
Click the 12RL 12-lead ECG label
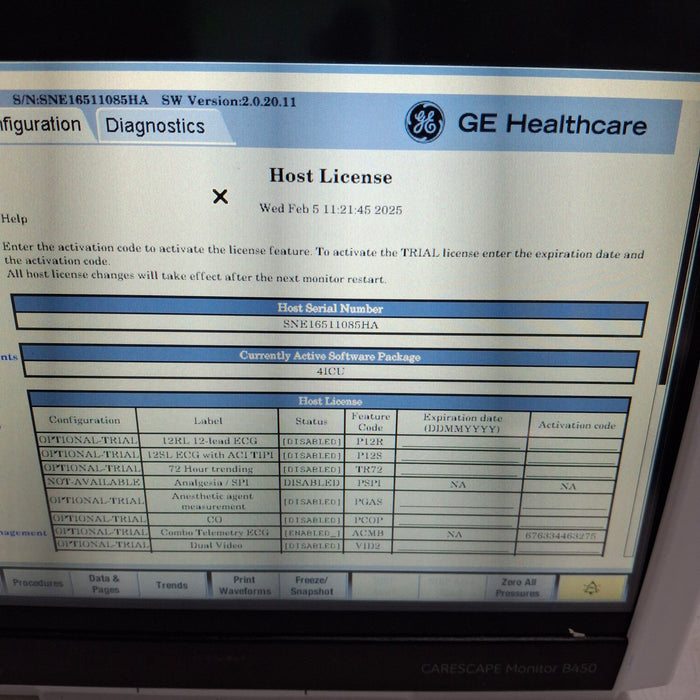[209, 441]
